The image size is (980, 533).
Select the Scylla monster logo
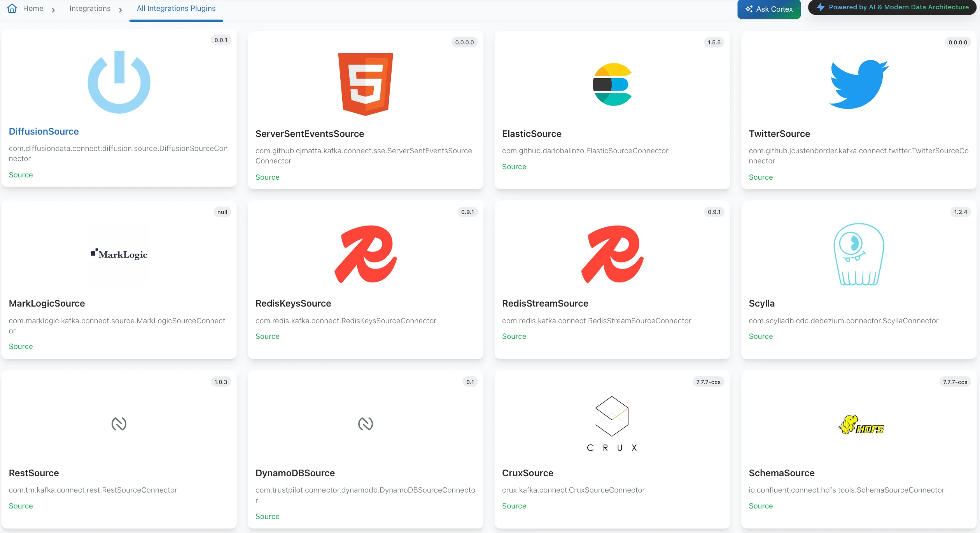tap(859, 254)
